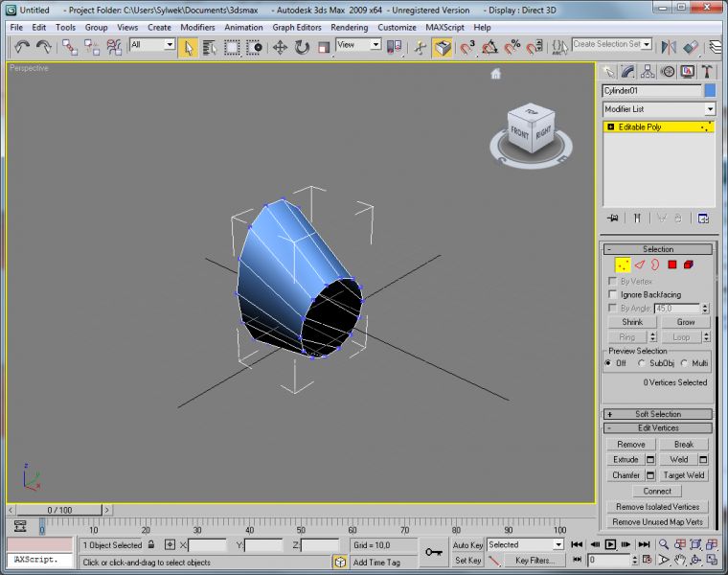This screenshot has height=575, width=728.
Task: Click the blue object color swatch
Action: 710,90
